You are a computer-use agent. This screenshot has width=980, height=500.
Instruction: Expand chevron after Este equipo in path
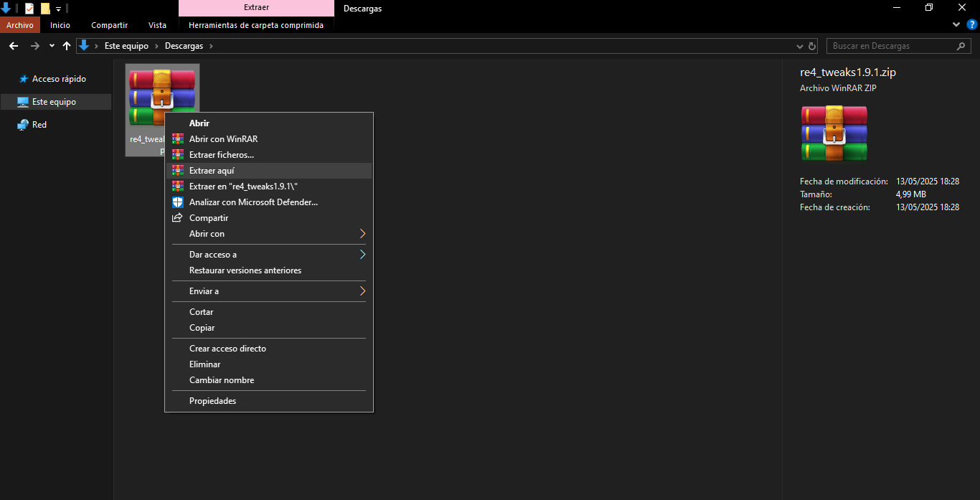(x=156, y=46)
